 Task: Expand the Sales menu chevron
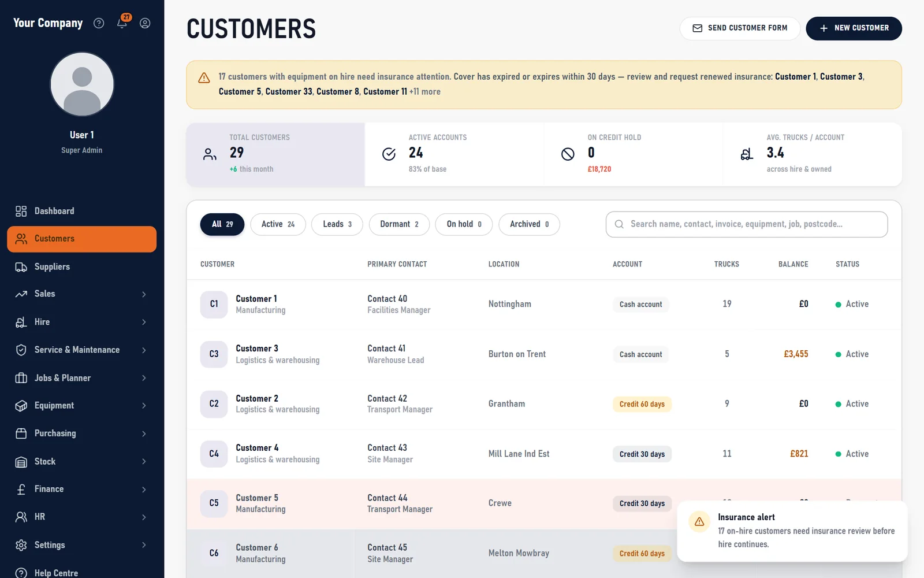(x=144, y=294)
